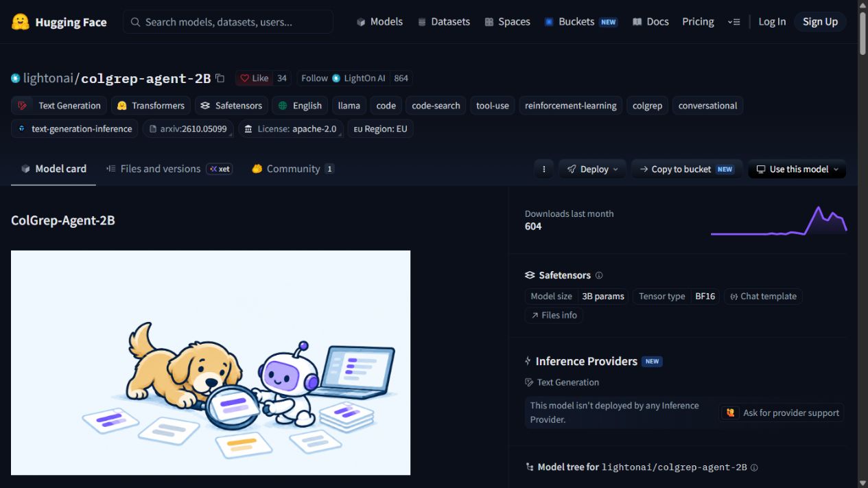
Task: Copy the model name colgrep-agent-2B to clipboard
Action: point(220,78)
